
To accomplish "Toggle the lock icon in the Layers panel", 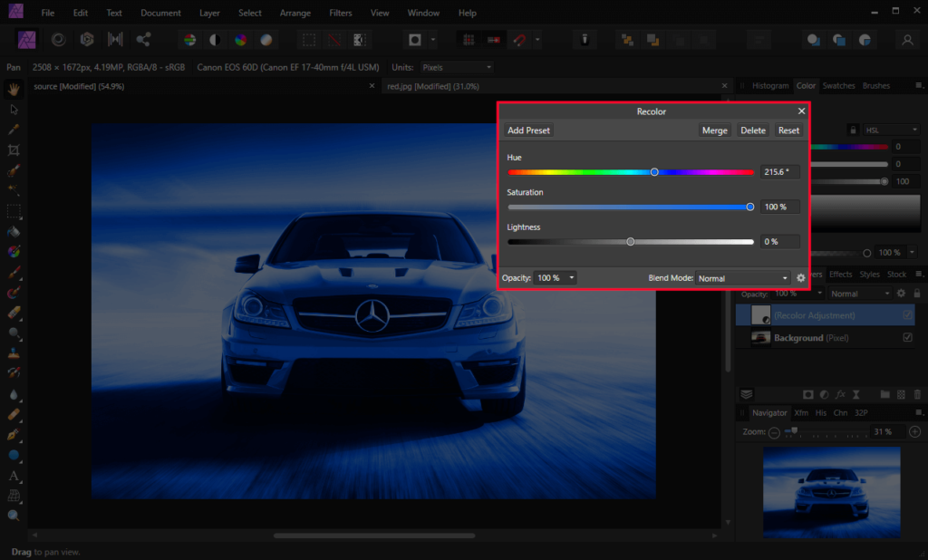I will pos(916,293).
